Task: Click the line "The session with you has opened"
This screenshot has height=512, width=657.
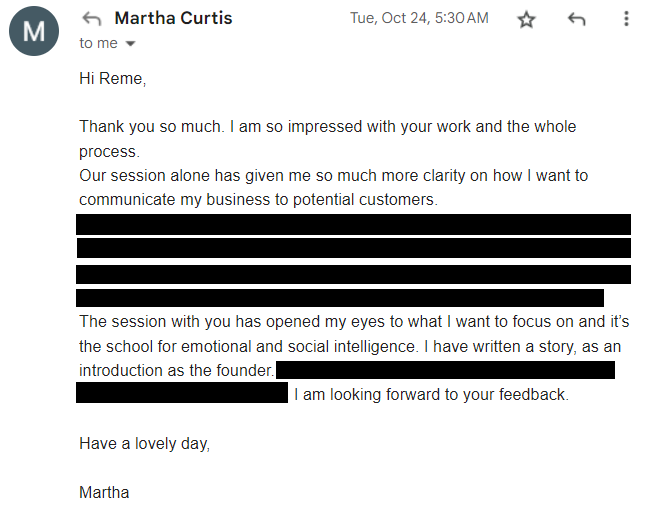Action: (x=354, y=321)
